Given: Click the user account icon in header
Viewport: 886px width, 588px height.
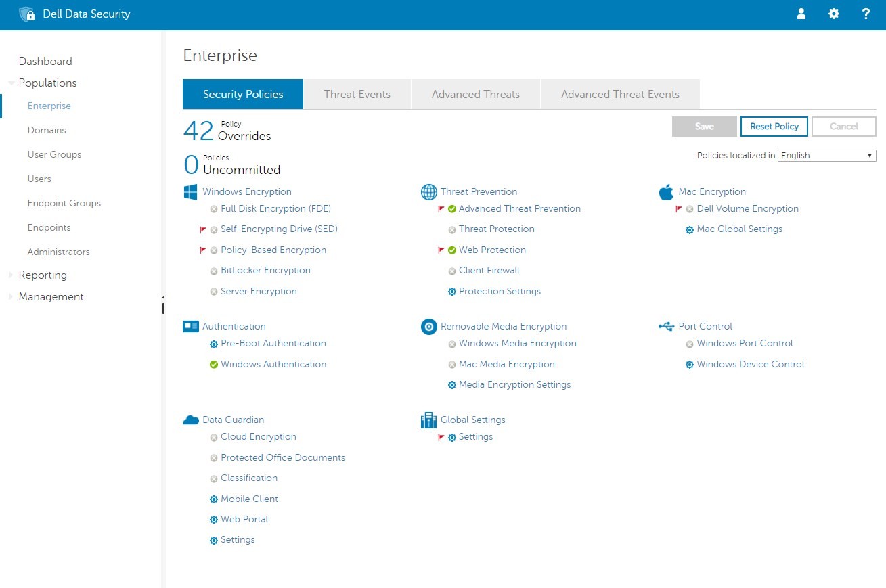Looking at the screenshot, I should 801,14.
